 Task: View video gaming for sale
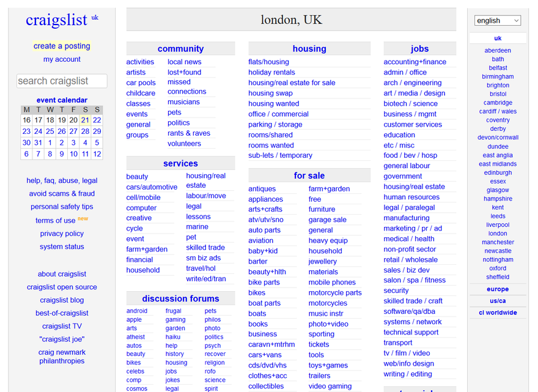330,386
